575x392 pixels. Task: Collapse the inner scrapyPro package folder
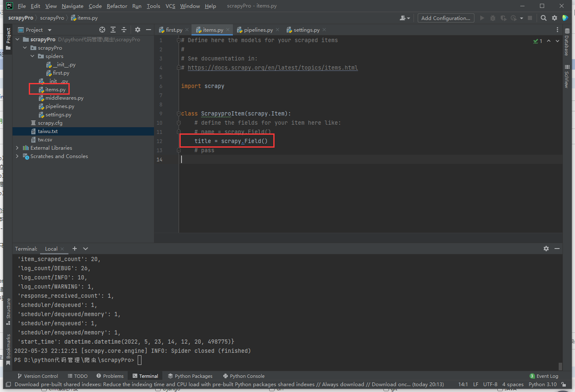click(25, 48)
